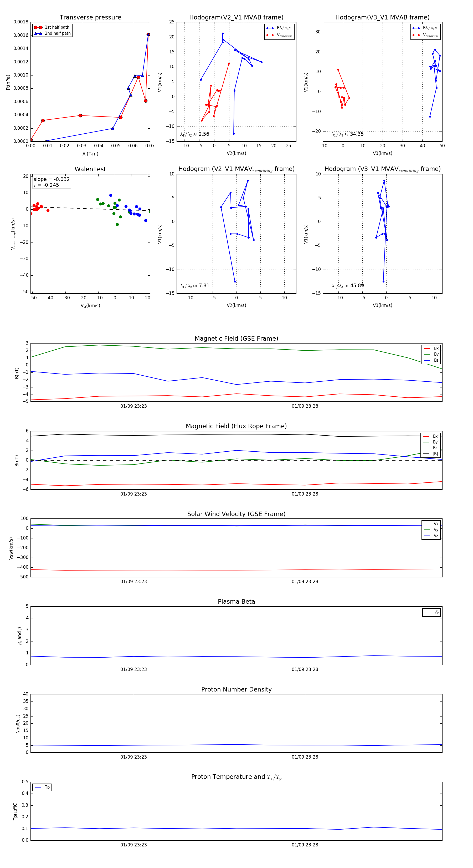Select the 'Vx' legend entry
The height and width of the screenshot is (868, 473).
pos(431,524)
